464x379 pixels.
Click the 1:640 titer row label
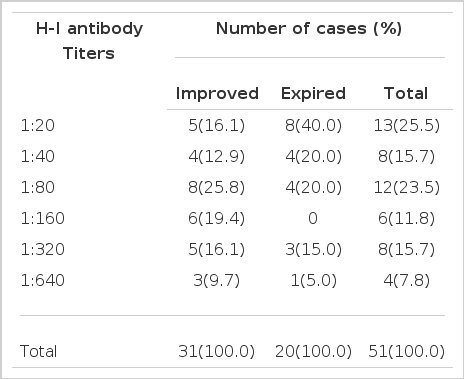[x=43, y=280]
